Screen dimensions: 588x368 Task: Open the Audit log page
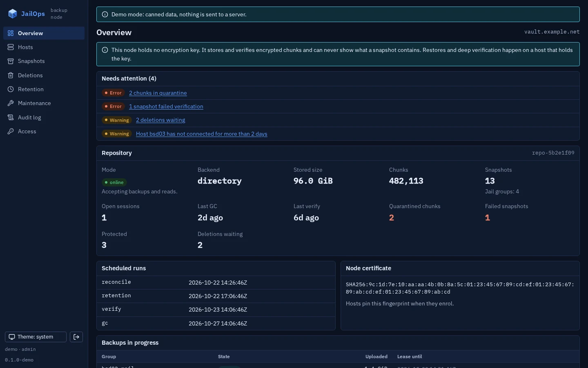point(44,117)
